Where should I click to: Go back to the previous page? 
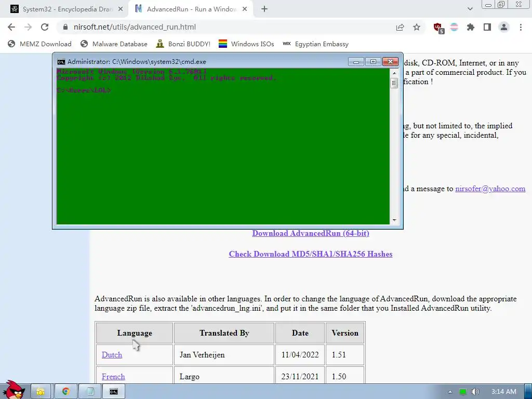[11, 27]
